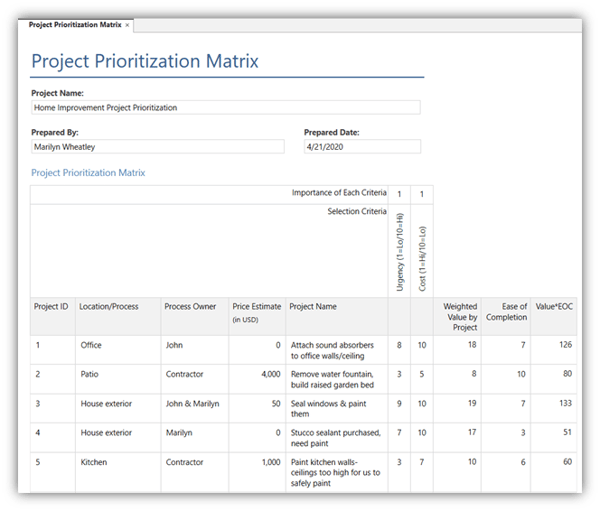The image size is (600, 511).
Task: Click the Project Name input field
Action: pos(225,107)
